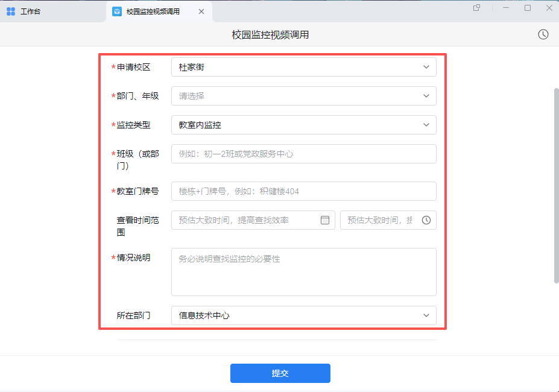
Task: Click the 情况说明 text area
Action: (303, 272)
